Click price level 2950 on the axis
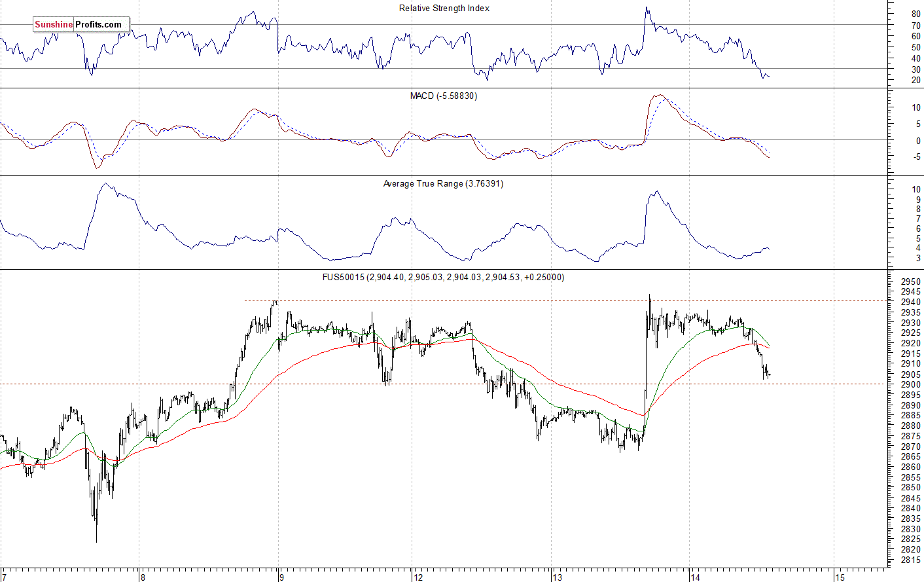Viewport: 924px width, 582px height. pos(910,282)
